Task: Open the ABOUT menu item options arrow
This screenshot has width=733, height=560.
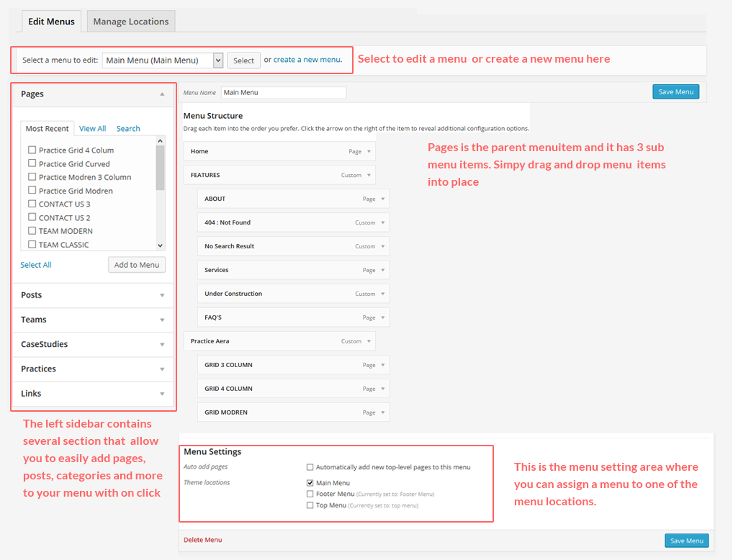Action: 382,199
